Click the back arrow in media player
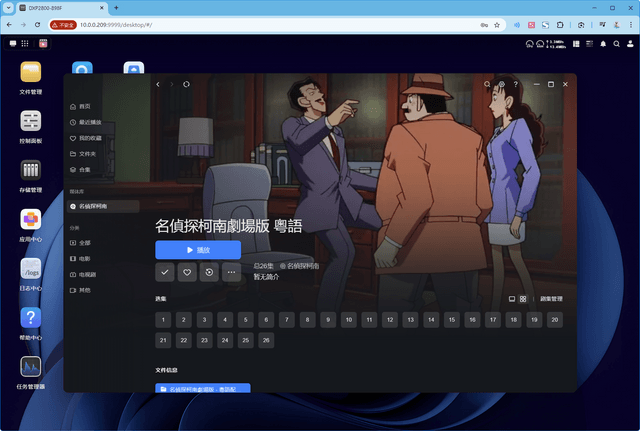Viewport: 640px width, 431px height. pos(158,84)
